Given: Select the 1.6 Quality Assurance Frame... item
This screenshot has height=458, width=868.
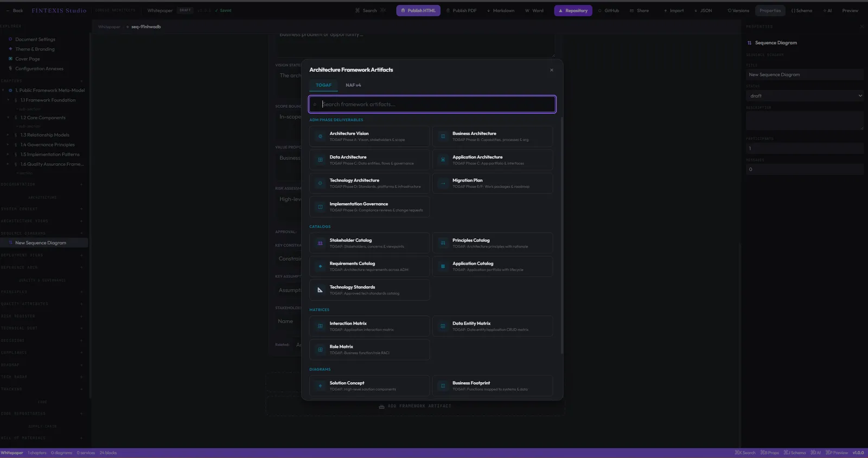Looking at the screenshot, I should (x=52, y=164).
